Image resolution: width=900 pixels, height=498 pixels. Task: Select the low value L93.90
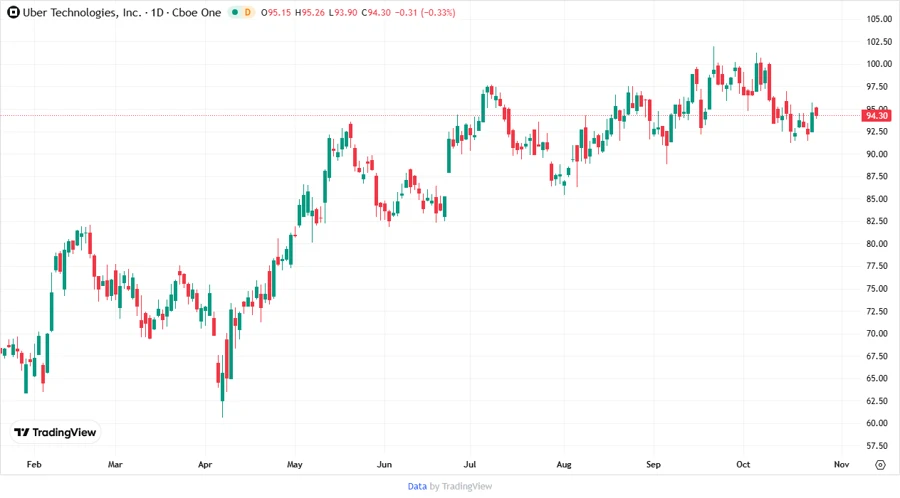coord(343,13)
